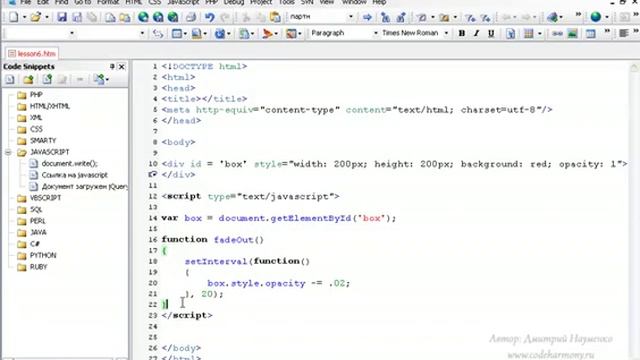640x360 pixels.
Task: Click on the 'function fadeOut()' line
Action: tap(213, 240)
